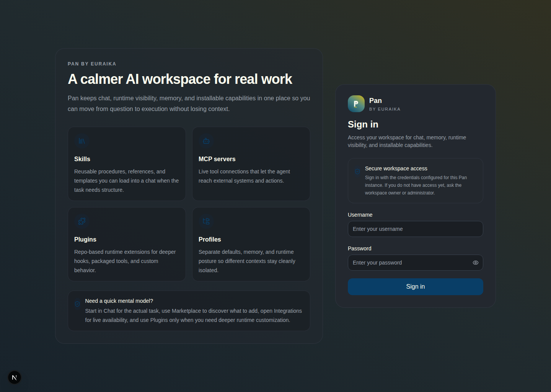Click the Skills library icon

[x=82, y=141]
